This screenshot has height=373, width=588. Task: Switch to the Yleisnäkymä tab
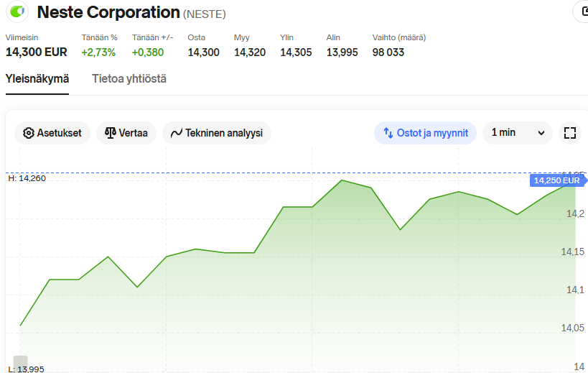[37, 79]
